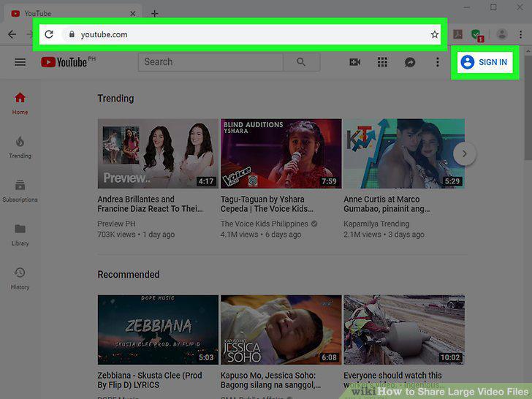Go back with browser back arrow
Screen dimensions: 532x399
tap(12, 34)
